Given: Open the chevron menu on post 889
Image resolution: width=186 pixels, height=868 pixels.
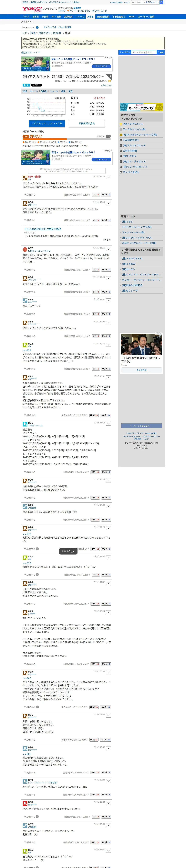Looking at the screenshot, I should point(108,178).
